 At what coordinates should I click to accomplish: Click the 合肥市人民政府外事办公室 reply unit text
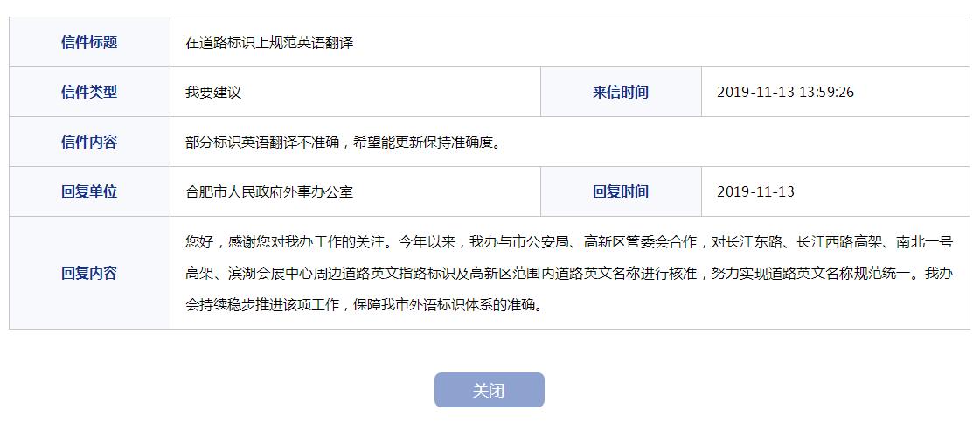(269, 191)
